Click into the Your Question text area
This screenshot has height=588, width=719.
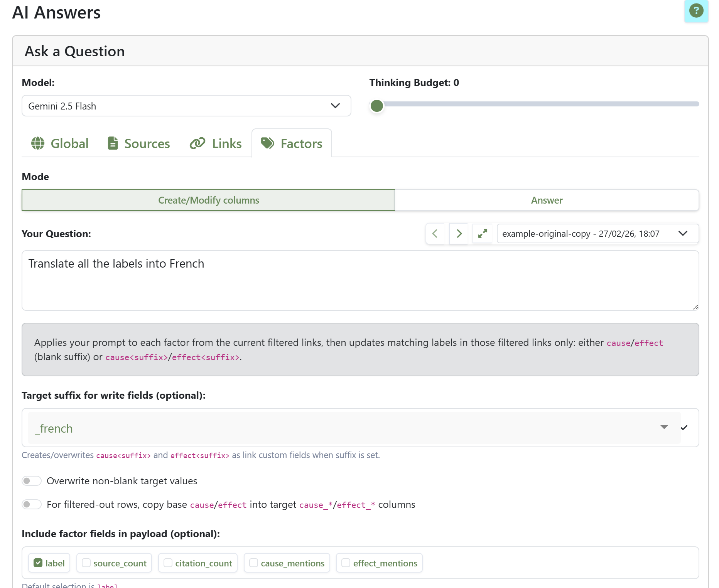coord(360,280)
